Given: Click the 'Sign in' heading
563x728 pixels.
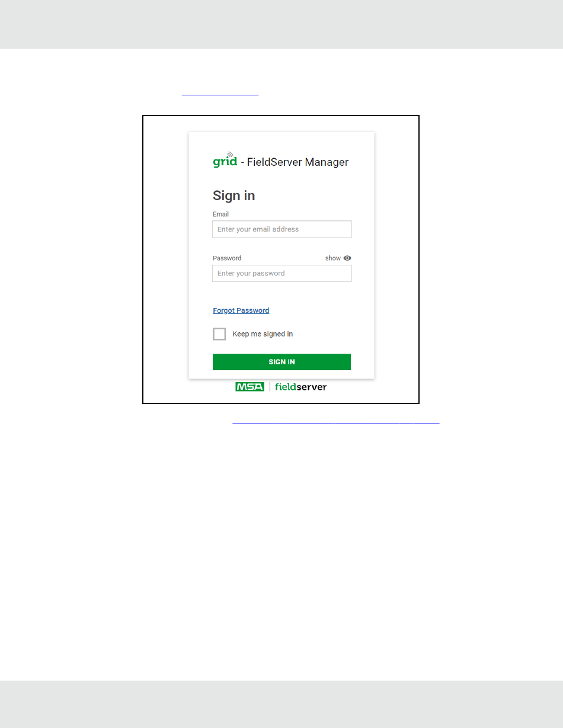Looking at the screenshot, I should [x=234, y=195].
